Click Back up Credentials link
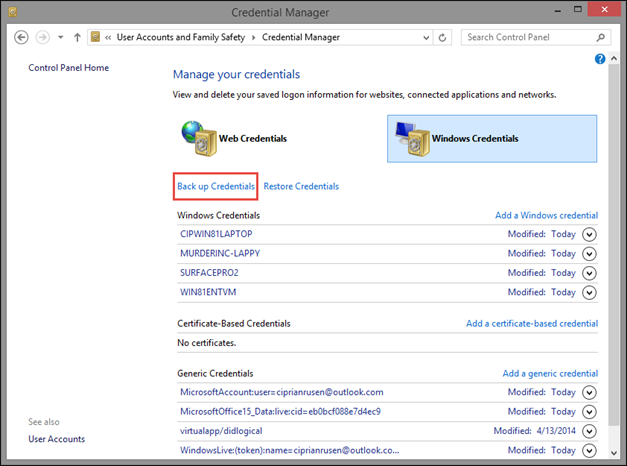The height and width of the screenshot is (466, 627). (216, 186)
